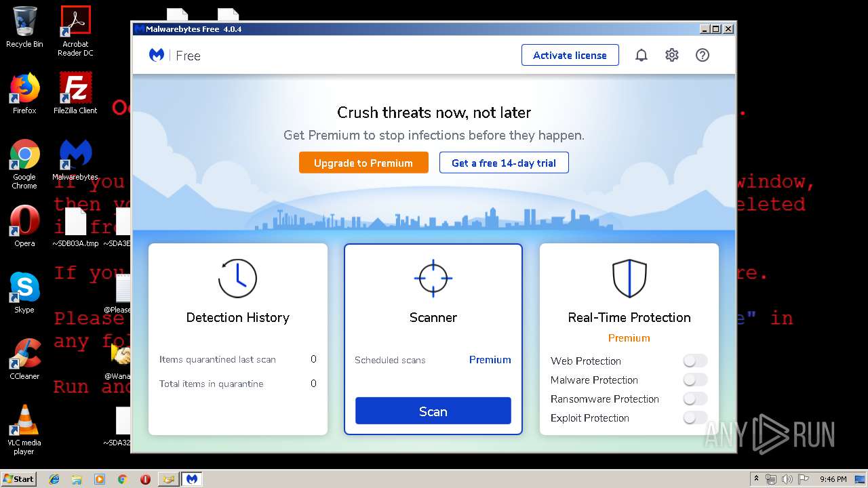
Task: Open Google Chrome desktop shortcut
Action: click(x=24, y=164)
